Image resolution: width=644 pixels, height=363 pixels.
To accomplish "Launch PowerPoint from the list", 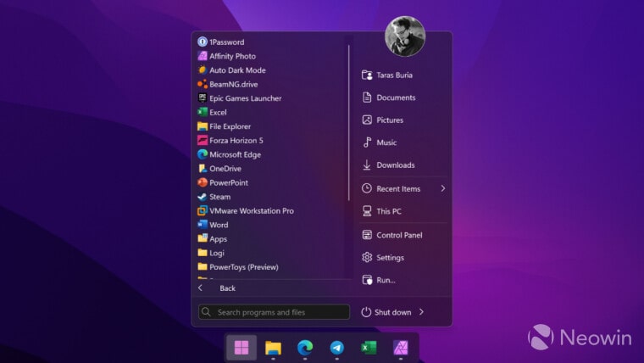I will point(223,182).
